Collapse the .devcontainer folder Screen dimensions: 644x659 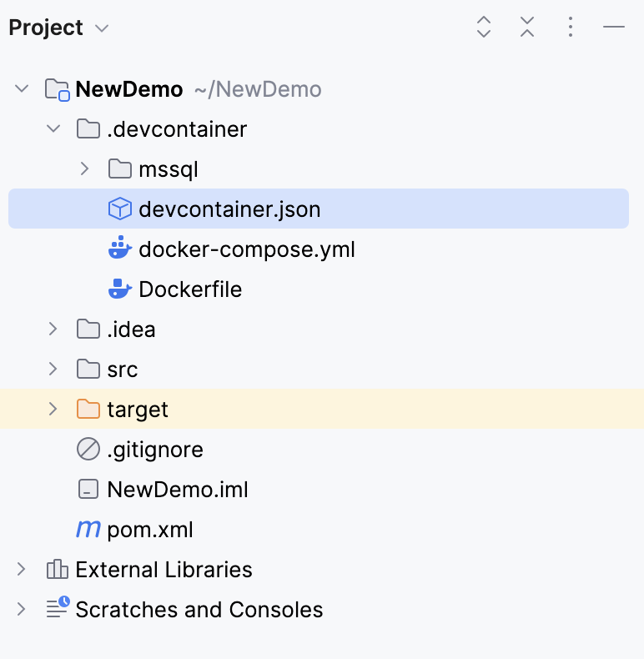[53, 129]
